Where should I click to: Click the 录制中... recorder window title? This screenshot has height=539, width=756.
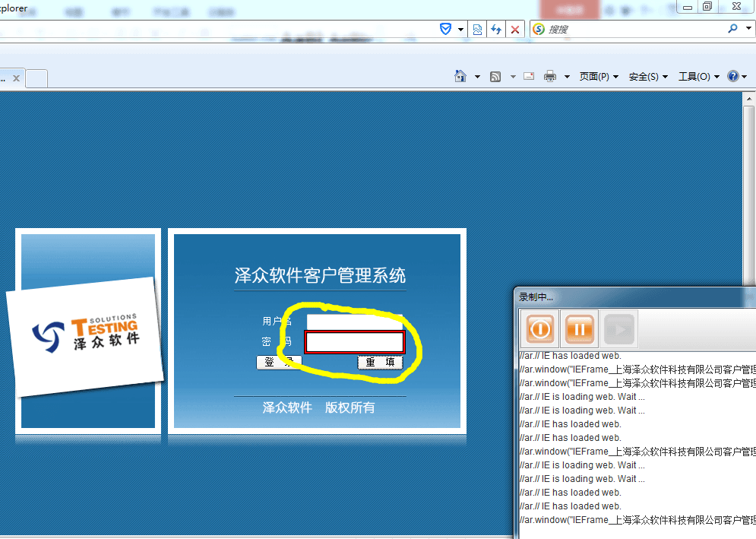[x=536, y=297]
